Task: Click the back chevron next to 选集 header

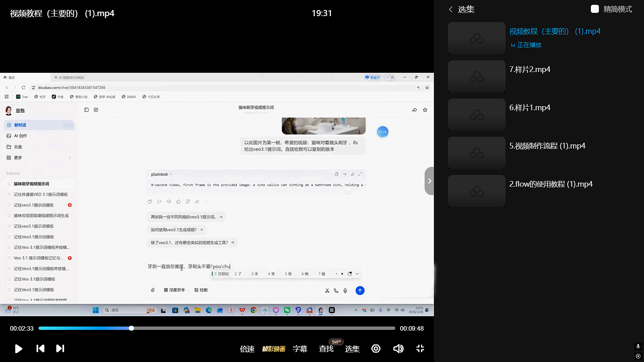Action: 451,9
